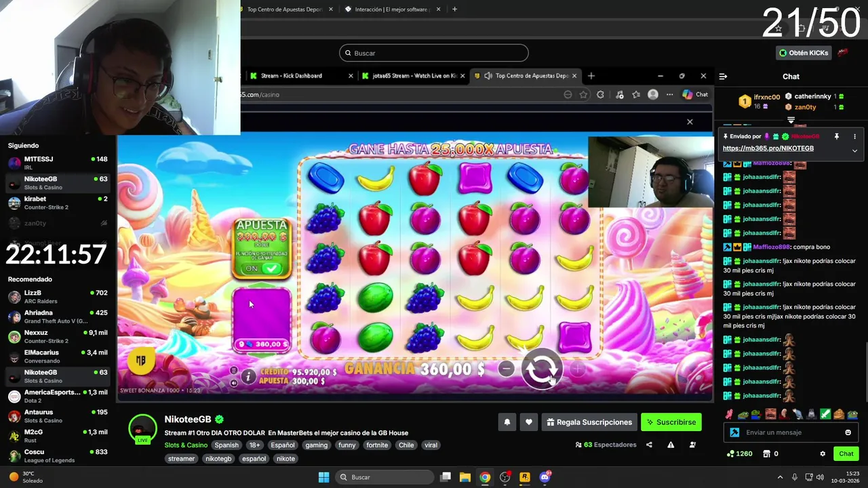The image size is (868, 488).
Task: Click the Enviar un mensaje input field
Action: (x=790, y=432)
